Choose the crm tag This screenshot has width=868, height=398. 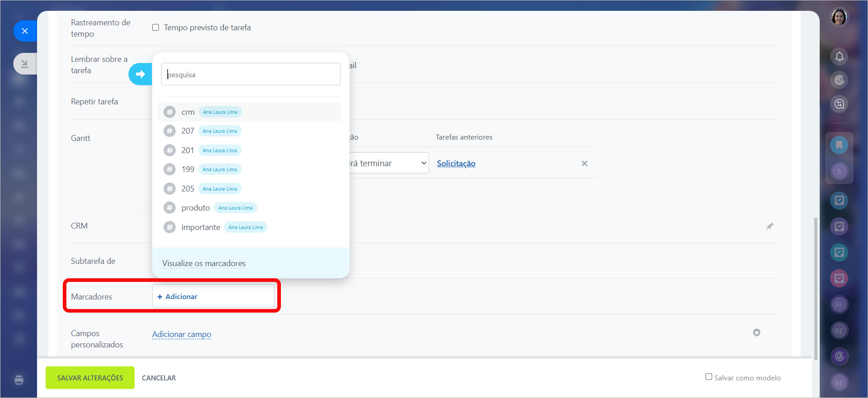click(249, 112)
